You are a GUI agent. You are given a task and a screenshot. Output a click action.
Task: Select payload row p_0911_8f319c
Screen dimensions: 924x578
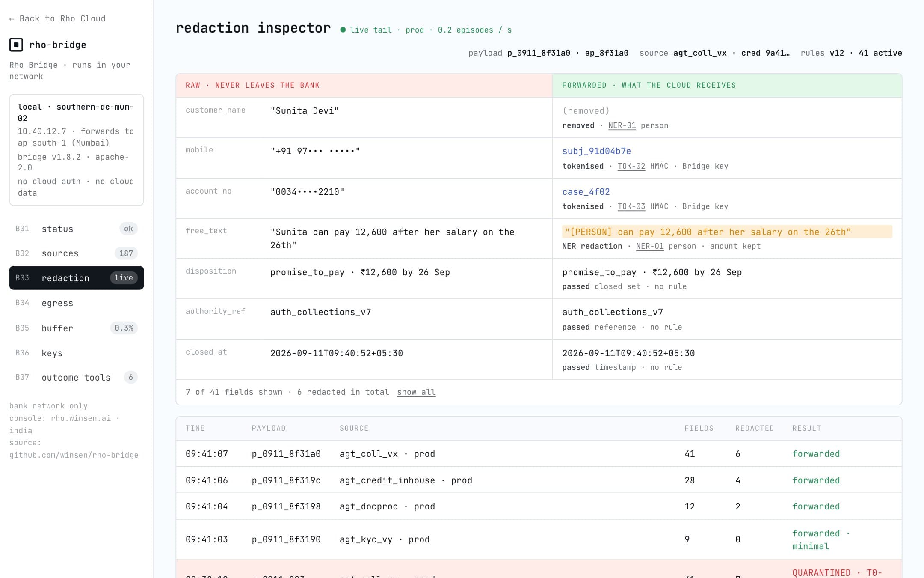pyautogui.click(x=539, y=480)
